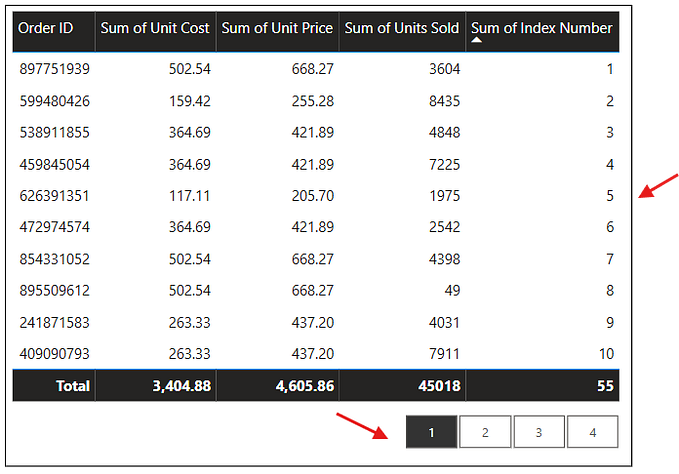Image resolution: width=679 pixels, height=474 pixels.
Task: Click index number 10 cell
Action: (606, 354)
